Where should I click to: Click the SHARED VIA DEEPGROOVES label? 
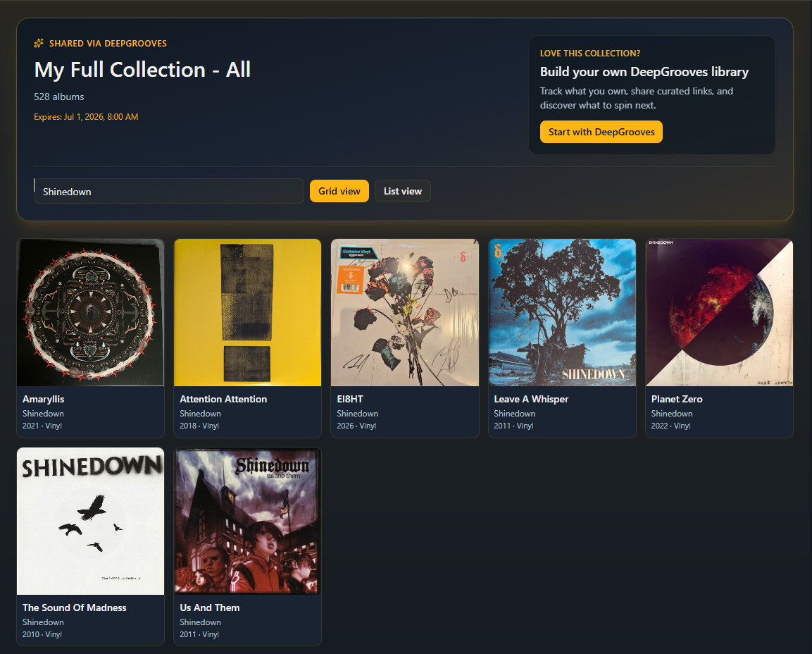tap(108, 44)
